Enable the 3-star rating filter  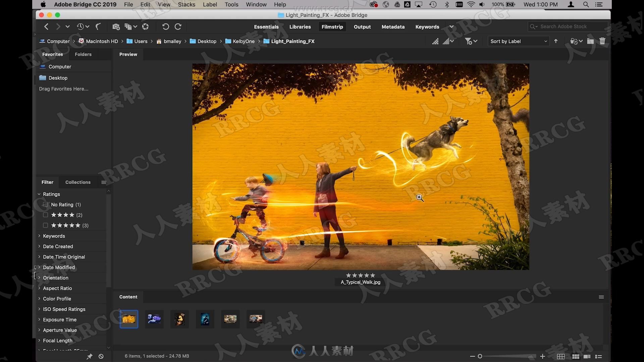point(45,225)
